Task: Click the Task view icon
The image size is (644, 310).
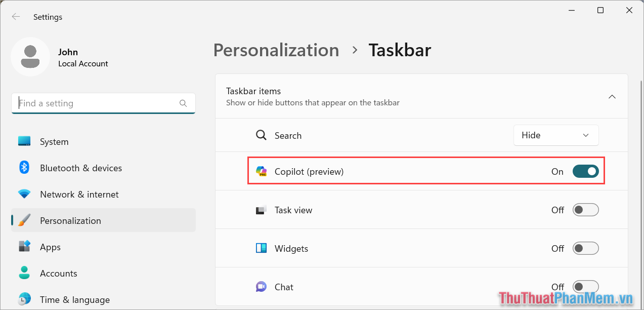Action: point(262,210)
